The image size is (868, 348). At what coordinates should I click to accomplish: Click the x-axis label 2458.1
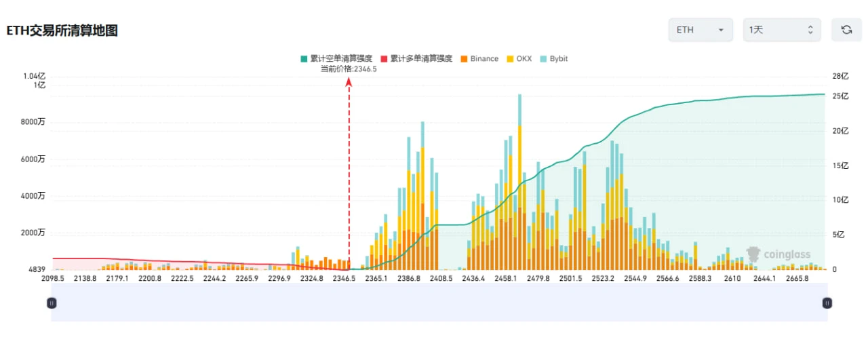click(x=505, y=278)
